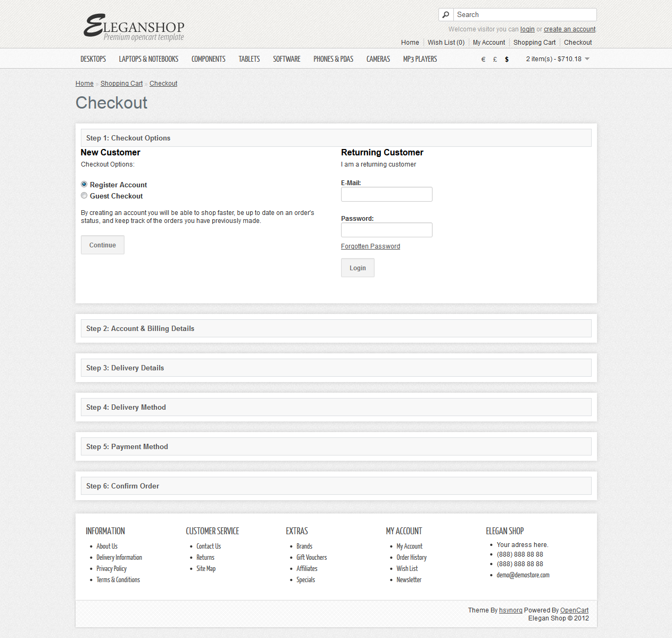Screen dimensions: 672x638
Task: Open Privacy Policy footer link
Action: pos(112,569)
